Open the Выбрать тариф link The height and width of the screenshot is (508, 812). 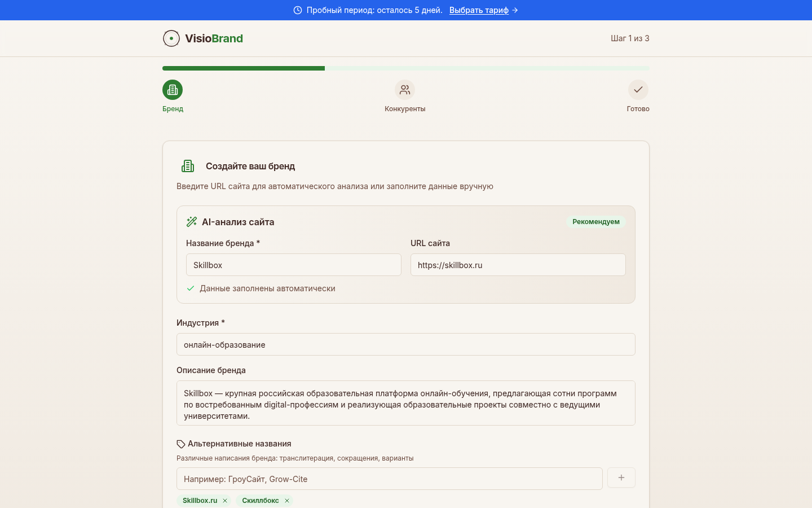479,10
